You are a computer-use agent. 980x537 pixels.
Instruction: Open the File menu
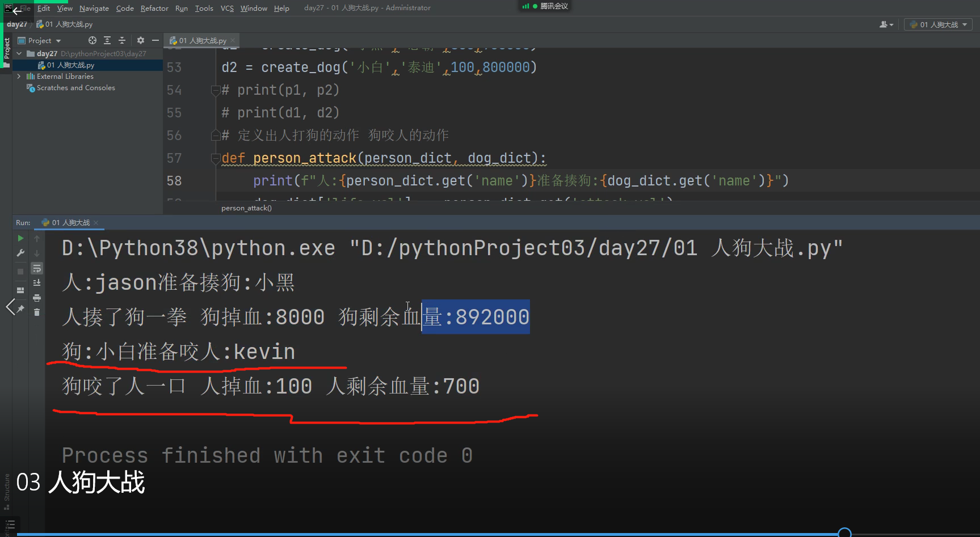click(x=26, y=8)
